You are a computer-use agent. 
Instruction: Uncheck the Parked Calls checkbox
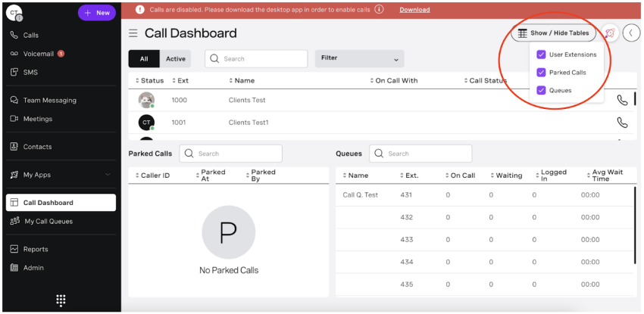tap(541, 73)
